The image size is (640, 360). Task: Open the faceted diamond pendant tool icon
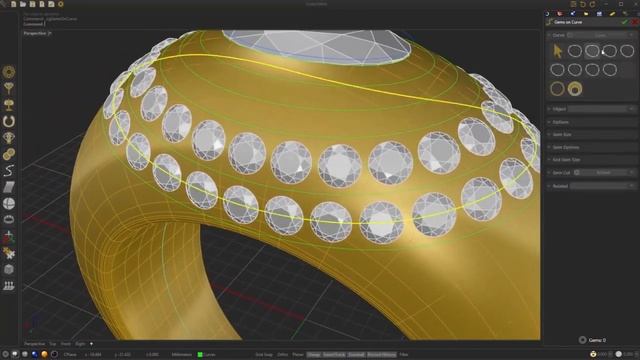pyautogui.click(x=9, y=138)
